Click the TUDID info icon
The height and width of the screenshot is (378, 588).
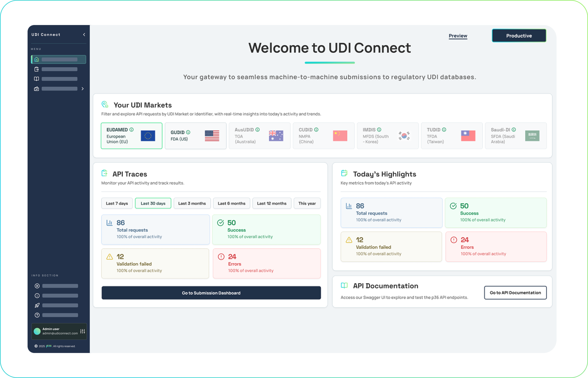pyautogui.click(x=444, y=130)
